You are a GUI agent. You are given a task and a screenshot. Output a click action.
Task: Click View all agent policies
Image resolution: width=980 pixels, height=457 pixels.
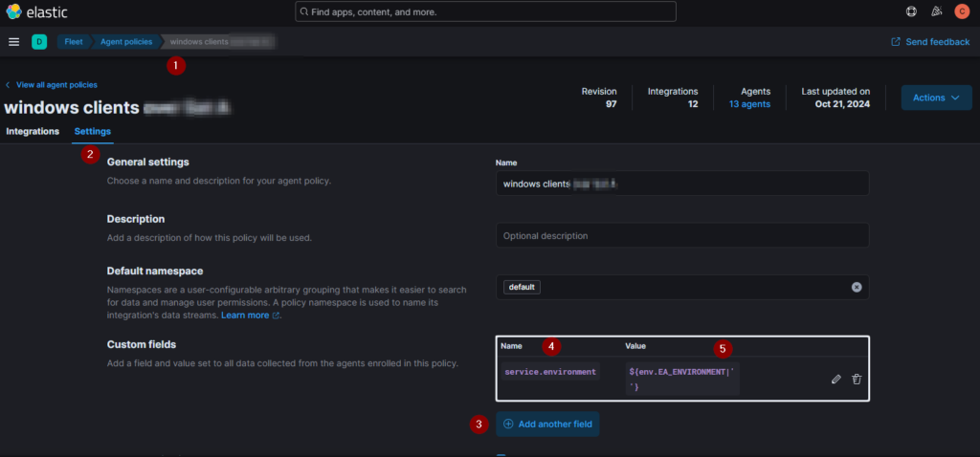pyautogui.click(x=52, y=85)
